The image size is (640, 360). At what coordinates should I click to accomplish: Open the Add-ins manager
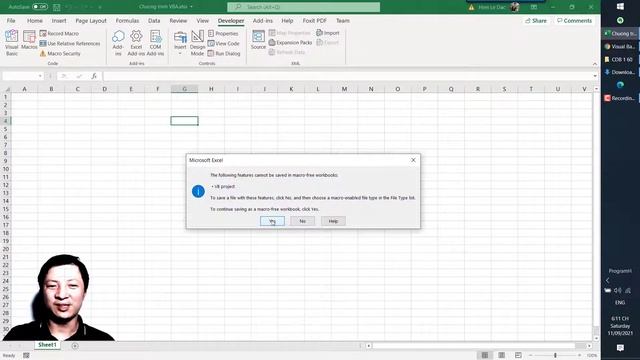118,42
